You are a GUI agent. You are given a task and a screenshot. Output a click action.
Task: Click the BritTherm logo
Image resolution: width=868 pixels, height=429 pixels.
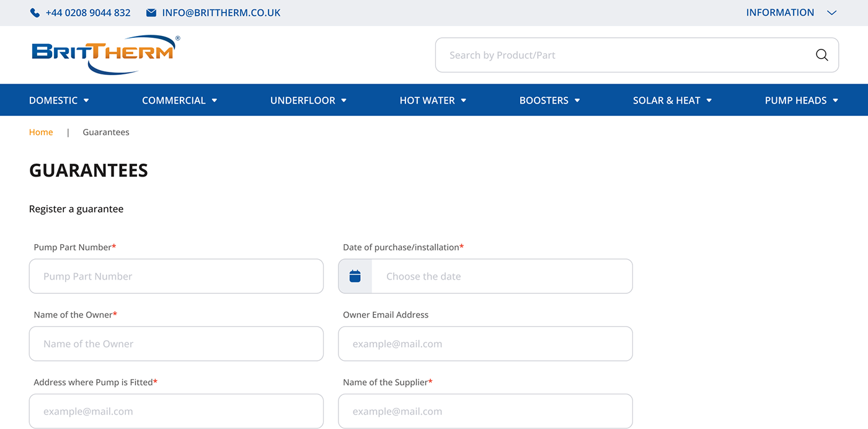105,55
